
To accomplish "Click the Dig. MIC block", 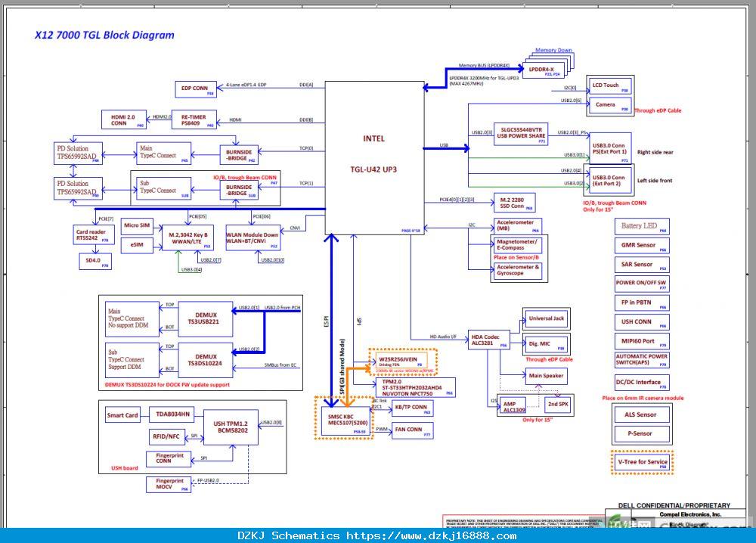I will click(546, 344).
